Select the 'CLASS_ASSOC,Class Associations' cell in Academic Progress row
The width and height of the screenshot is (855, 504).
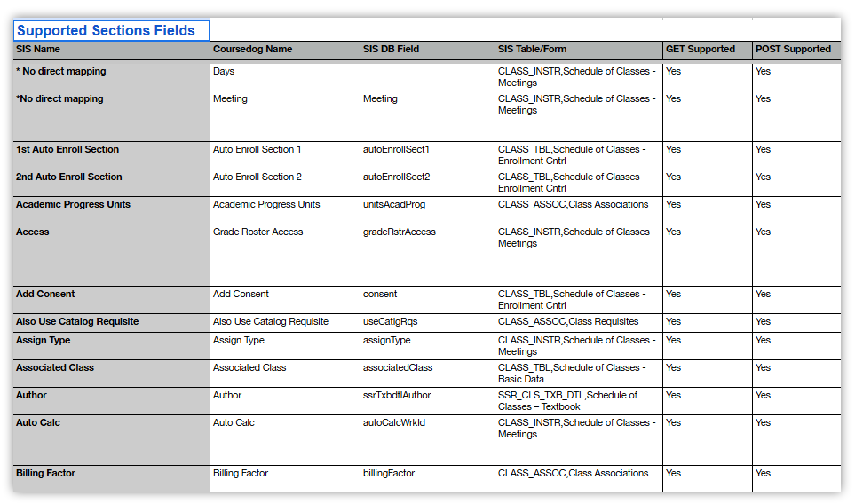coord(579,210)
